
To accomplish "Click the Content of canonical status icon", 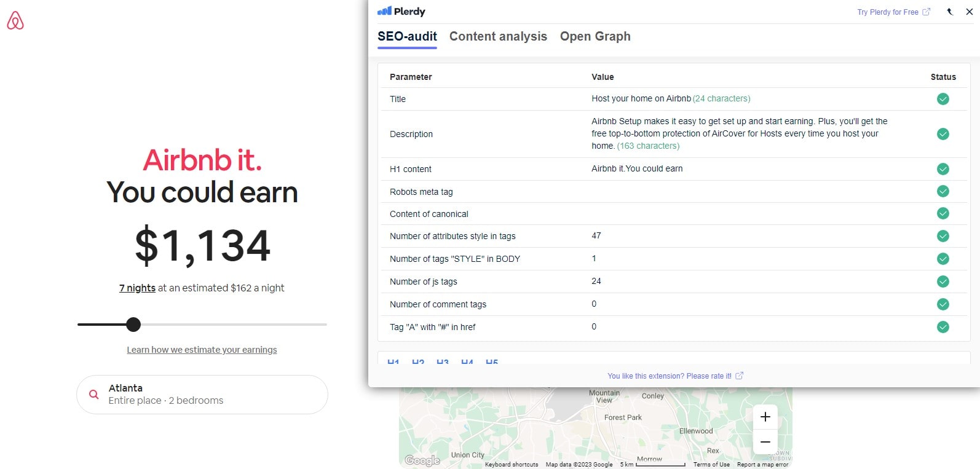I will [943, 213].
